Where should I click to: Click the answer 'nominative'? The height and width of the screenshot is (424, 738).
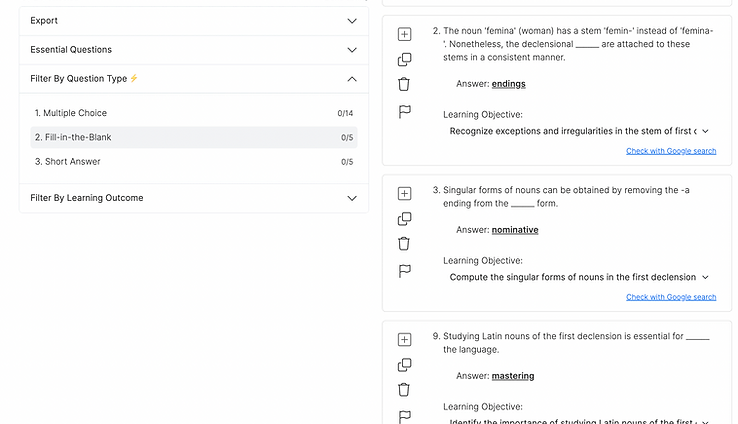(x=515, y=230)
